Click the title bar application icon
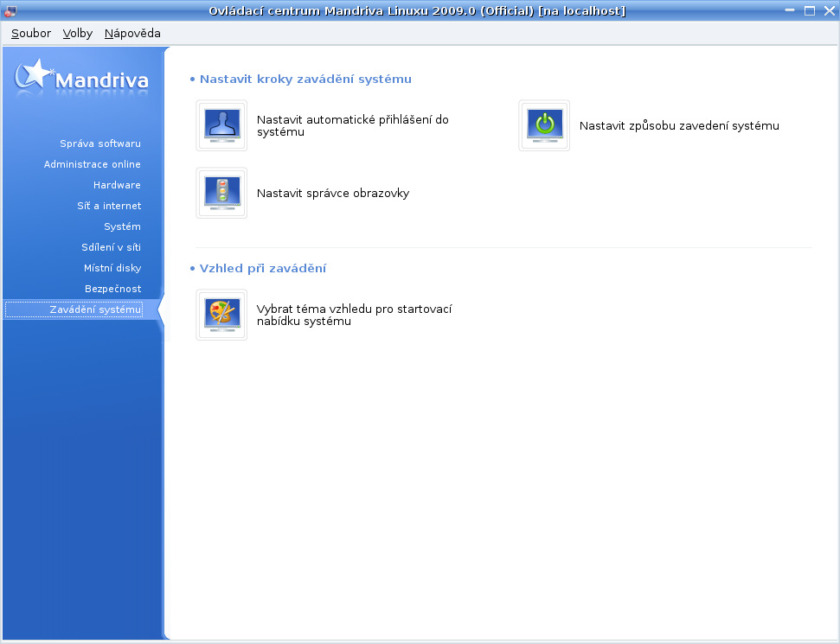The image size is (840, 644). click(10, 10)
